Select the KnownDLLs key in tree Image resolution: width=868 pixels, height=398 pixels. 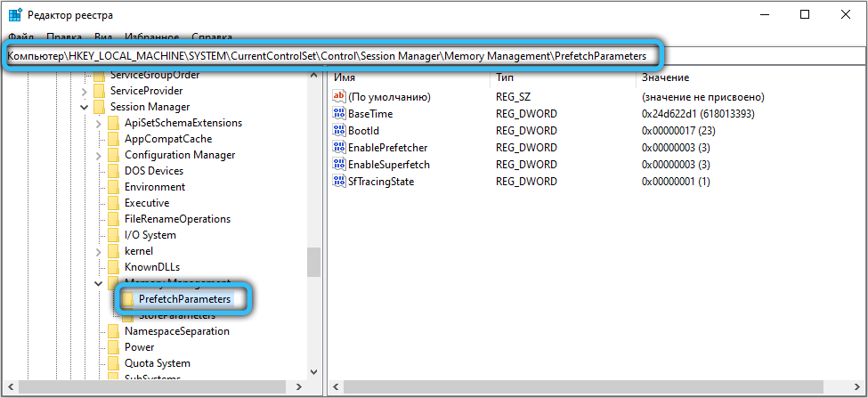point(151,267)
